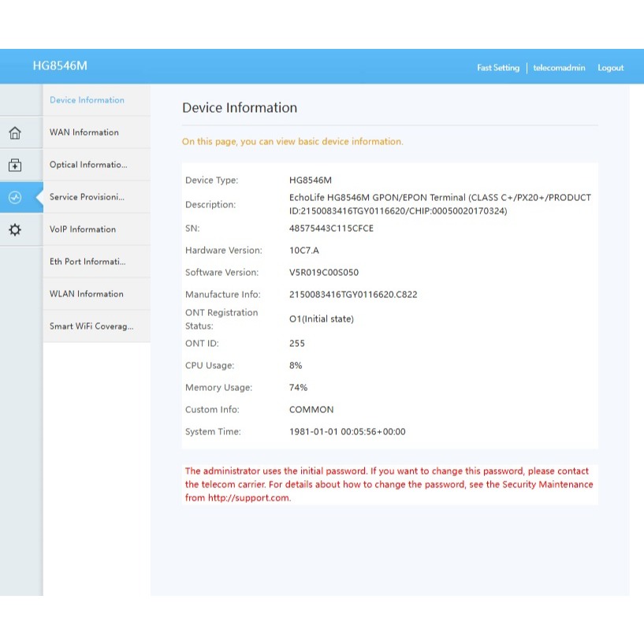Open the advanced settings gear icon

(x=15, y=229)
